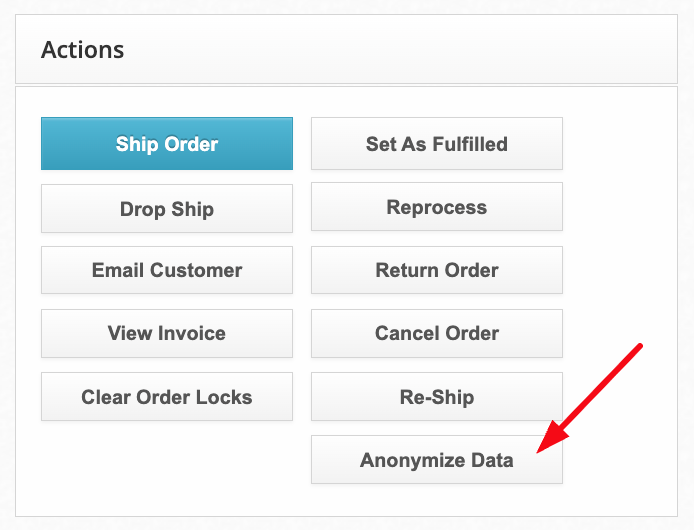Image resolution: width=694 pixels, height=530 pixels.
Task: Send the order to drop ship
Action: coord(167,209)
